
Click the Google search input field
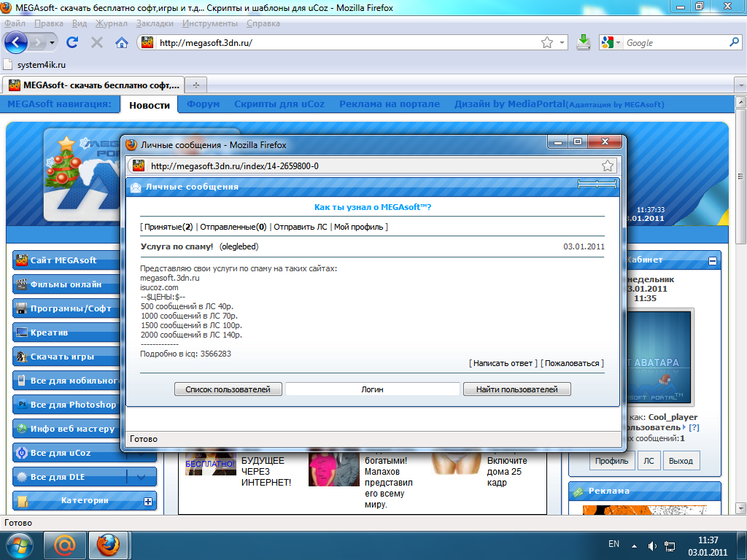click(675, 43)
